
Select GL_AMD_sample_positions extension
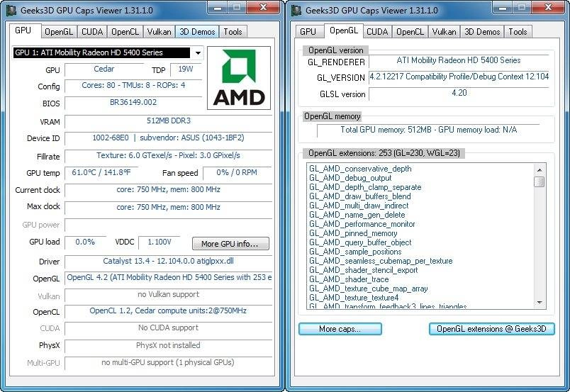point(355,252)
